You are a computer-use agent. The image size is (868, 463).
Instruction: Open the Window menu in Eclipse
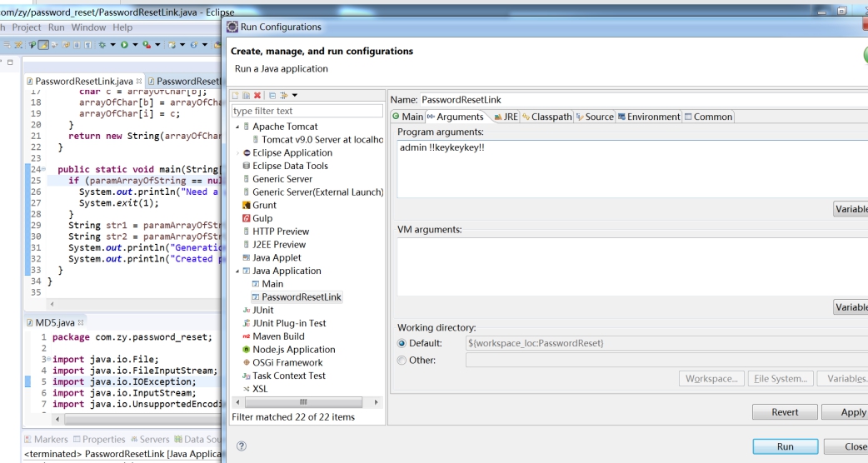pyautogui.click(x=88, y=27)
